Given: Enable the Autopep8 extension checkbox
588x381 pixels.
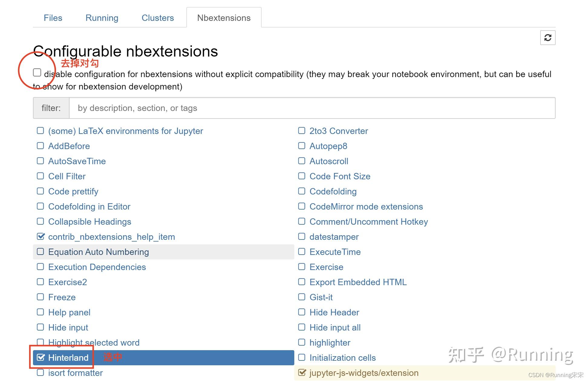Looking at the screenshot, I should 302,146.
